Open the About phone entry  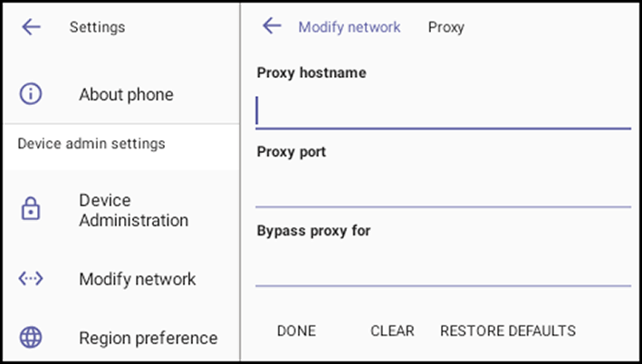tap(120, 94)
